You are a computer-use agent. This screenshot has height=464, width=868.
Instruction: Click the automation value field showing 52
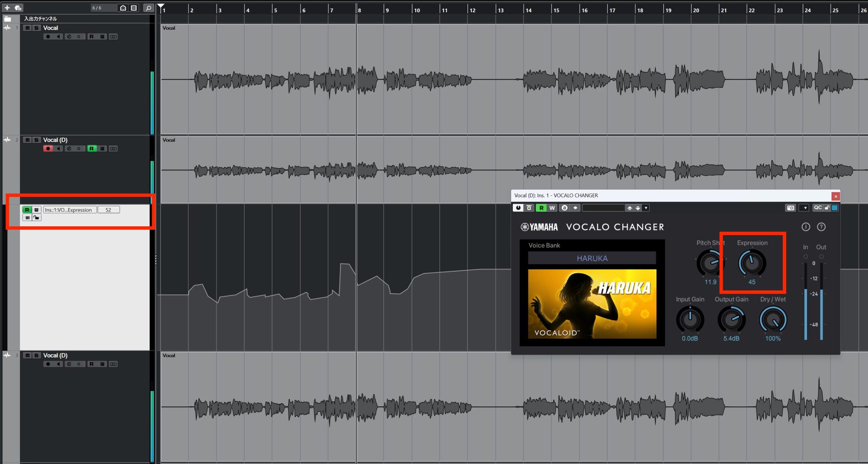pyautogui.click(x=108, y=209)
